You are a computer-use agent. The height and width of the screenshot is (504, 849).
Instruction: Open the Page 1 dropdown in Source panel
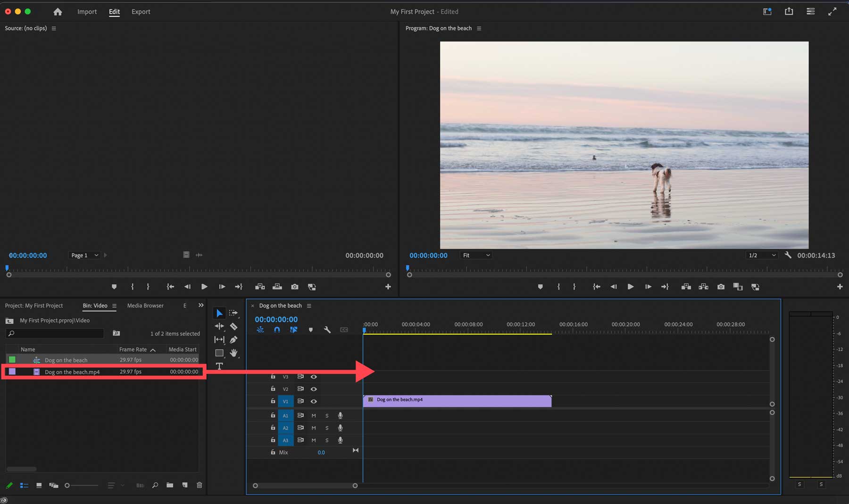pos(84,255)
